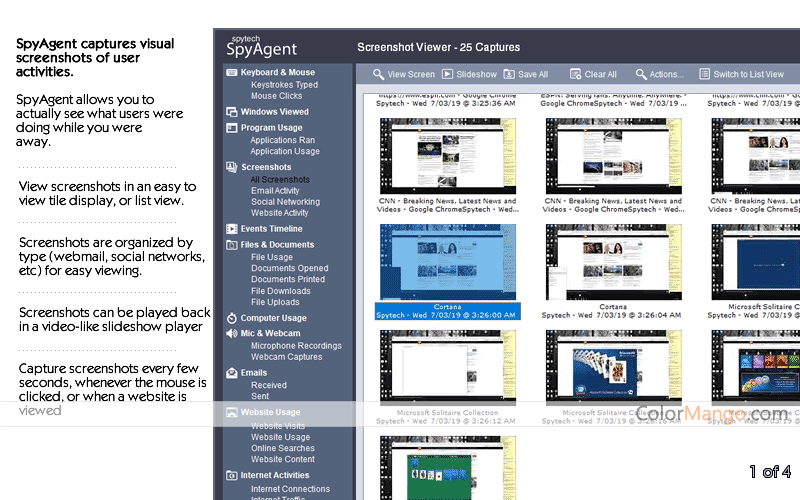Click the Events Timeline icon
800x500 pixels.
pyautogui.click(x=232, y=229)
